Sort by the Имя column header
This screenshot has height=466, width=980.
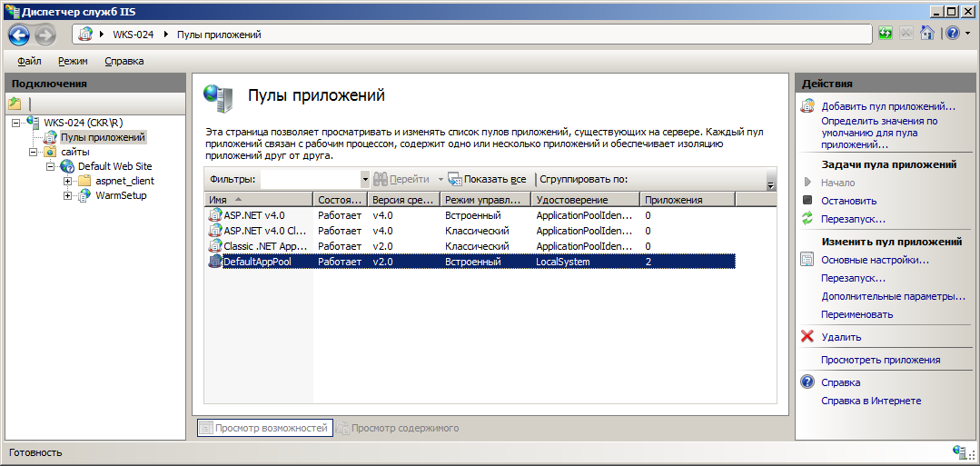tap(258, 200)
